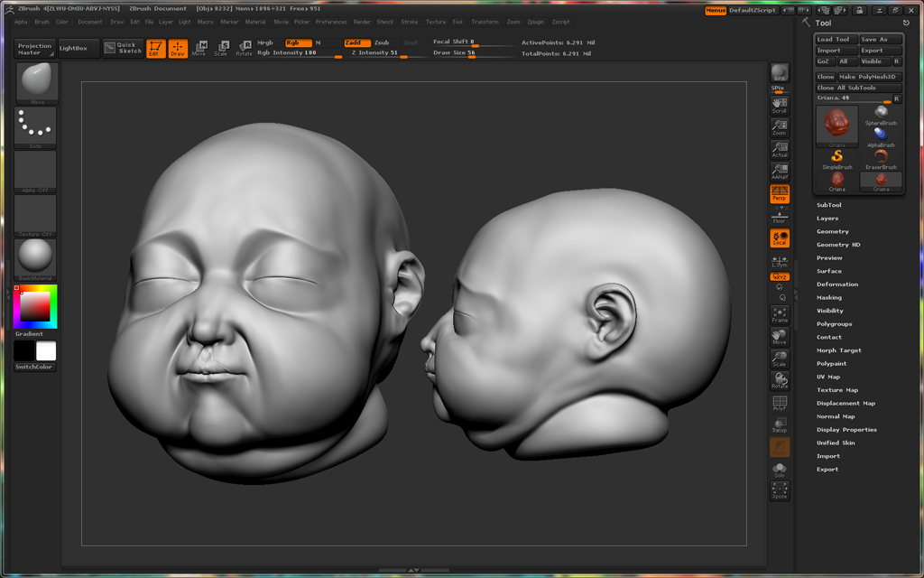Toggle Solo mode
Screen dimensions: 924x578
pyautogui.click(x=780, y=469)
